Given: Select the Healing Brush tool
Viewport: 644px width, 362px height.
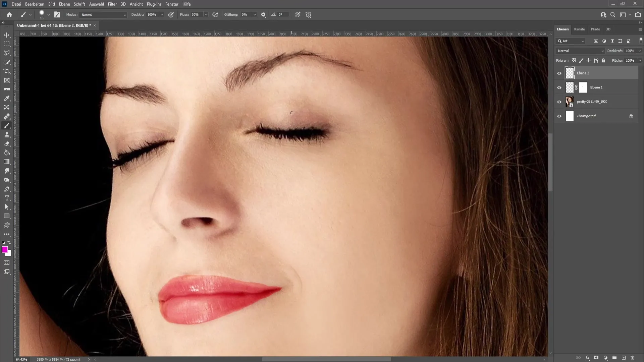Looking at the screenshot, I should tap(7, 117).
